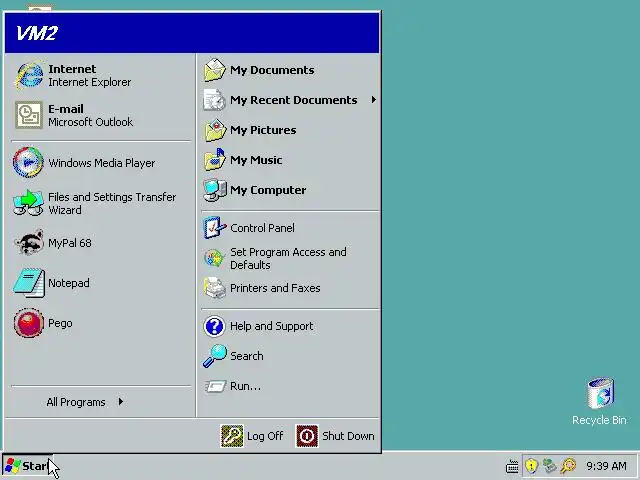Click the My Computer icon
Image resolution: width=640 pixels, height=480 pixels.
click(215, 190)
